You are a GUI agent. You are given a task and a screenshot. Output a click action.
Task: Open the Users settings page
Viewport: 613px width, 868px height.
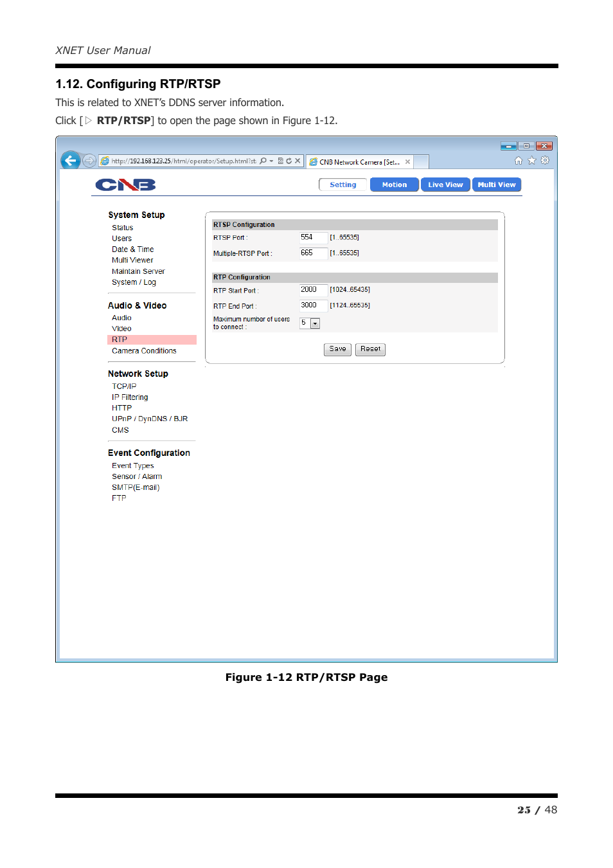coord(122,239)
